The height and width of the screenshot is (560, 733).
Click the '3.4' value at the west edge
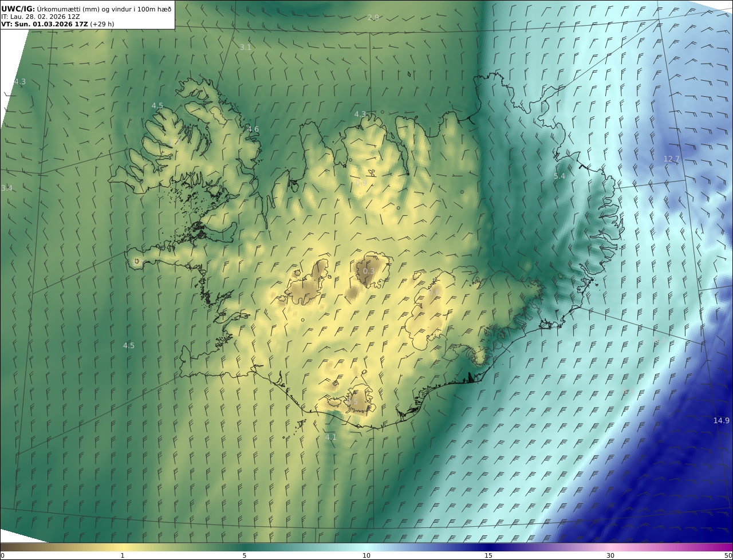pyautogui.click(x=7, y=188)
